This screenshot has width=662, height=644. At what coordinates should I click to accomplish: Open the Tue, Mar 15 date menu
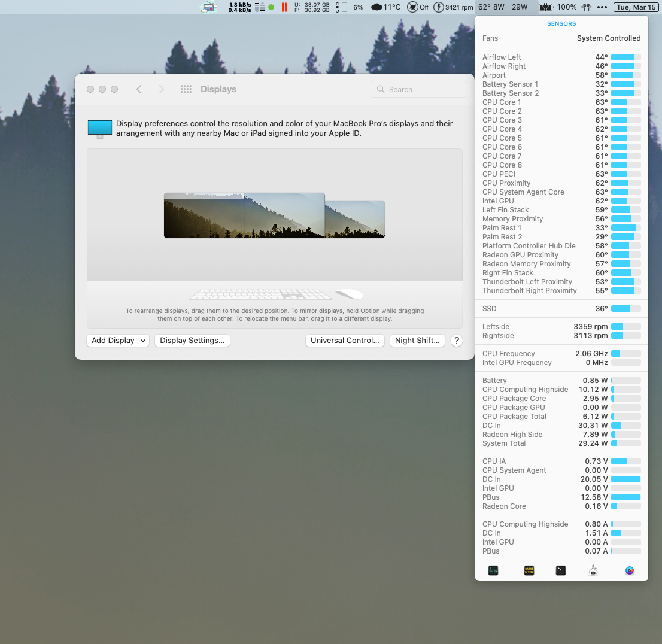click(x=636, y=7)
